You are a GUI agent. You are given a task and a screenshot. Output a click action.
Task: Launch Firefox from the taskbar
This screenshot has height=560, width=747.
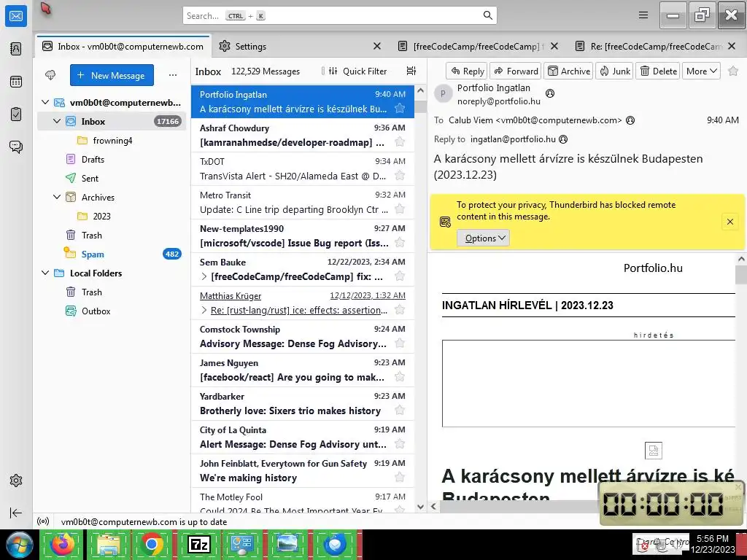pos(63,544)
